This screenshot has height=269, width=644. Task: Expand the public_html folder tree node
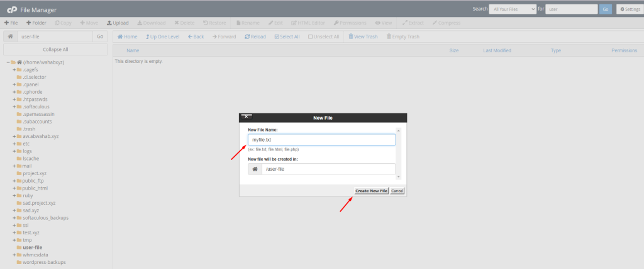(14, 188)
